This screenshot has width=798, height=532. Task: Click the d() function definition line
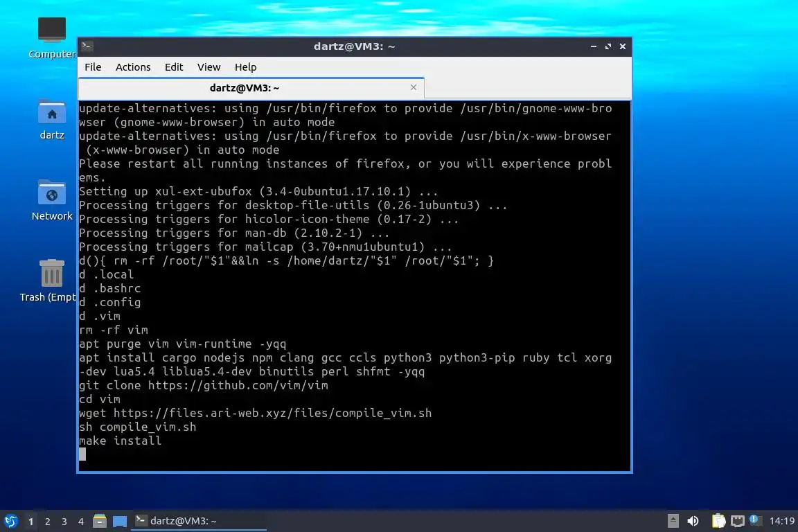click(x=286, y=260)
